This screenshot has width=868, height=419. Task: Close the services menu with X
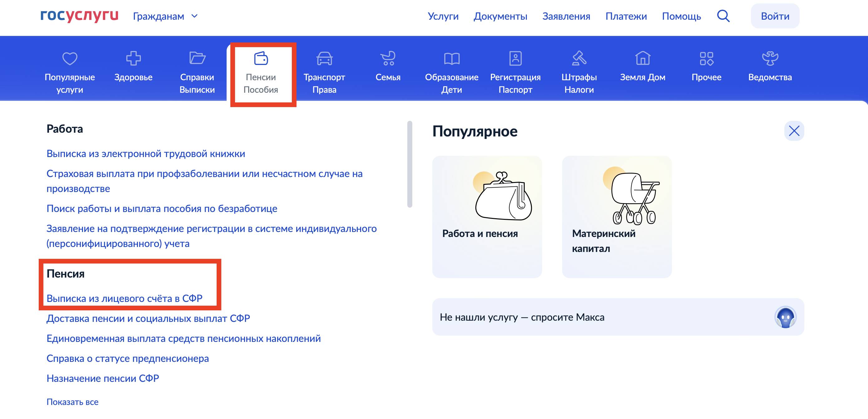(794, 131)
